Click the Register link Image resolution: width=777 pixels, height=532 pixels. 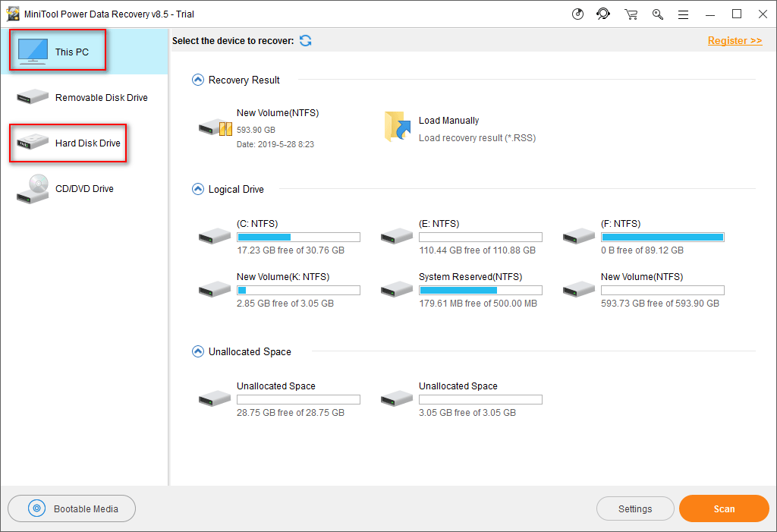click(735, 41)
